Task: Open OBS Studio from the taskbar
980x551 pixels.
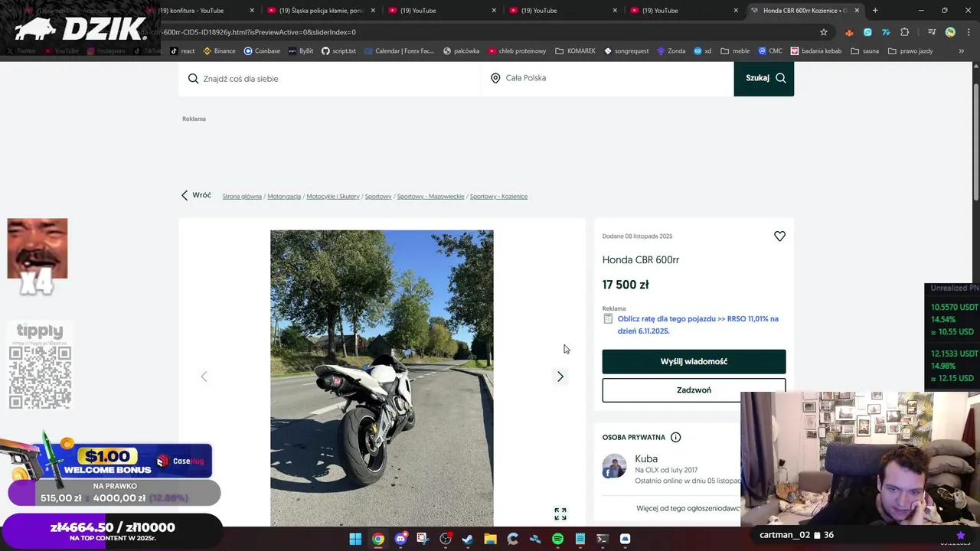Action: click(446, 539)
